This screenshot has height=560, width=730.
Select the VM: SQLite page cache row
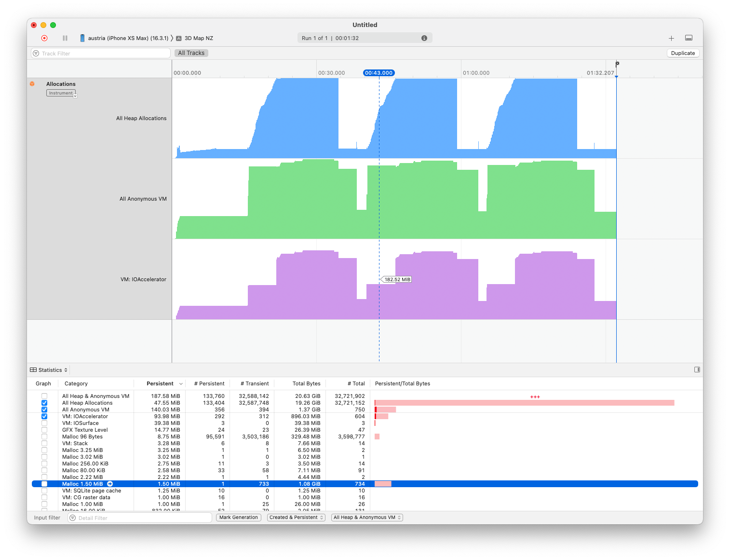[365, 491]
